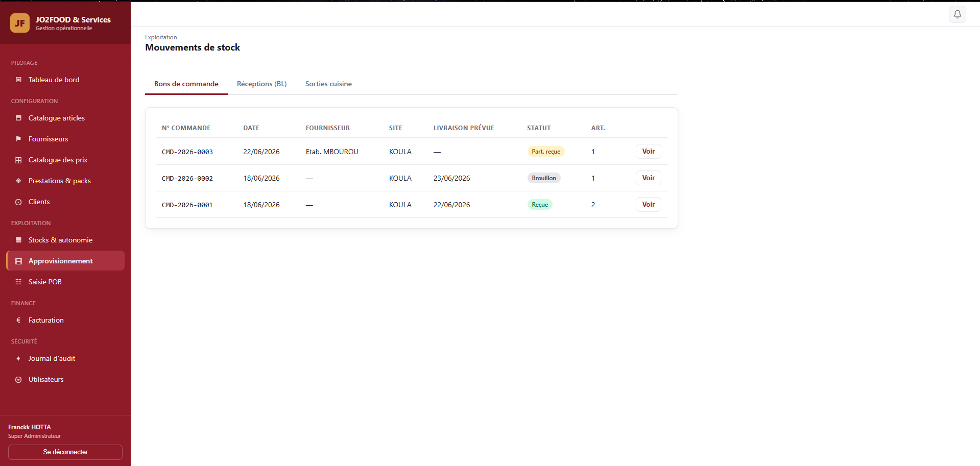This screenshot has height=466, width=980.
Task: Switch to the Sorties cuisine tab
Action: [328, 84]
